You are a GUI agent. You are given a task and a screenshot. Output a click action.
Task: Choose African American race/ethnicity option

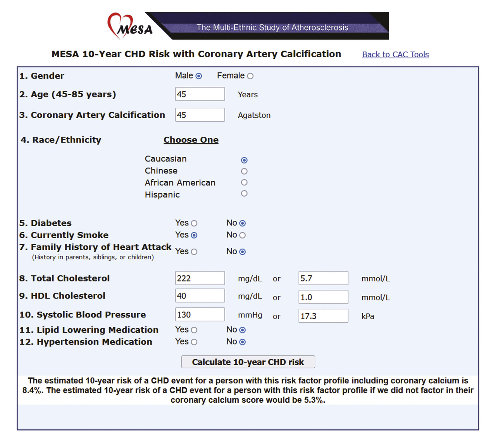pyautogui.click(x=244, y=182)
